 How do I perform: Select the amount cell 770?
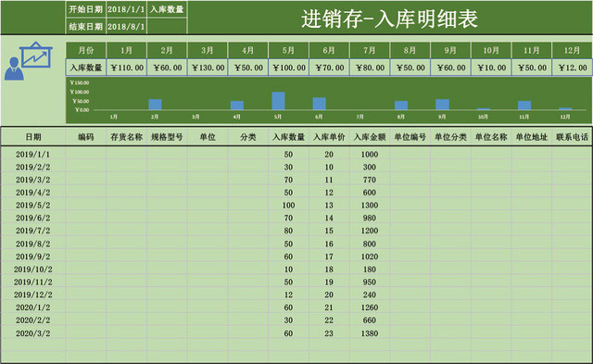tap(370, 180)
